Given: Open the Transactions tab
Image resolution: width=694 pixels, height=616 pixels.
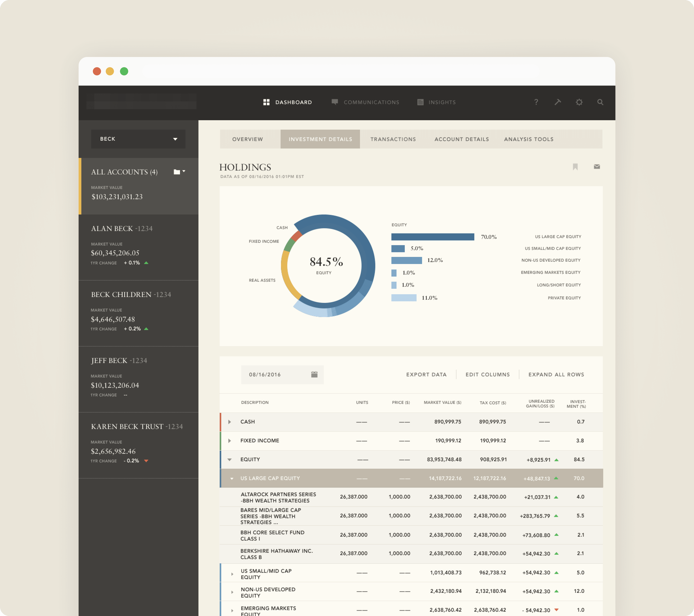Looking at the screenshot, I should 393,139.
